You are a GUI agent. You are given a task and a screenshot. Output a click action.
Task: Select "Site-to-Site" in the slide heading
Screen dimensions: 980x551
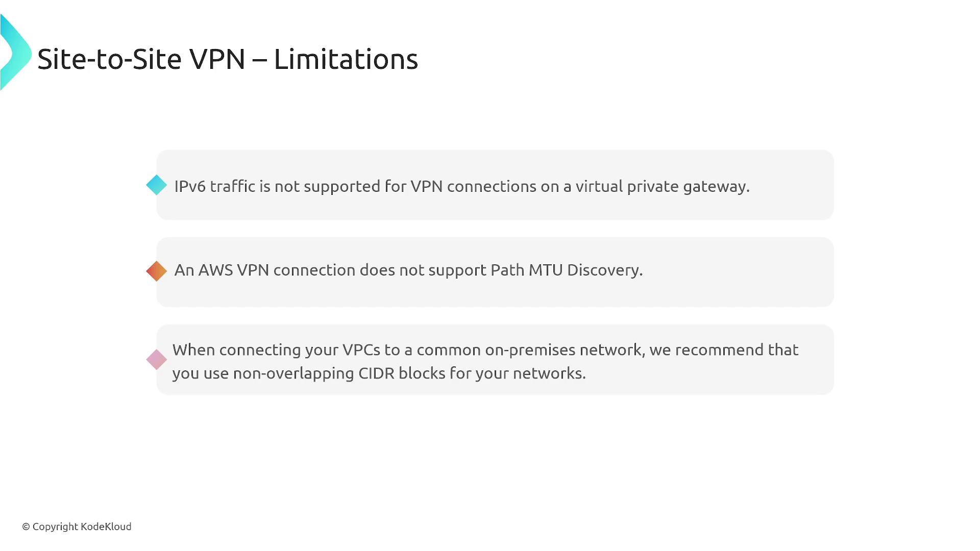[109, 59]
